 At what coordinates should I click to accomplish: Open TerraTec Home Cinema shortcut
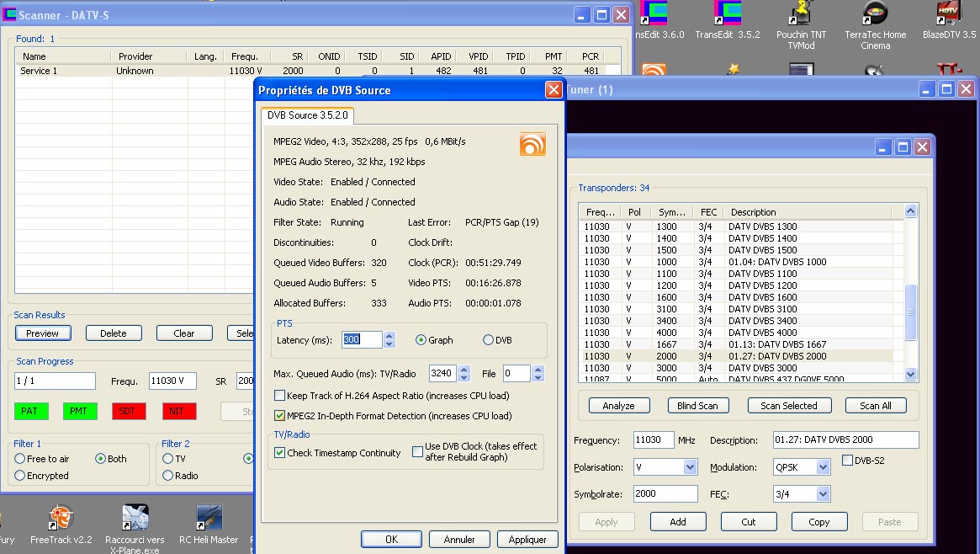pyautogui.click(x=875, y=14)
